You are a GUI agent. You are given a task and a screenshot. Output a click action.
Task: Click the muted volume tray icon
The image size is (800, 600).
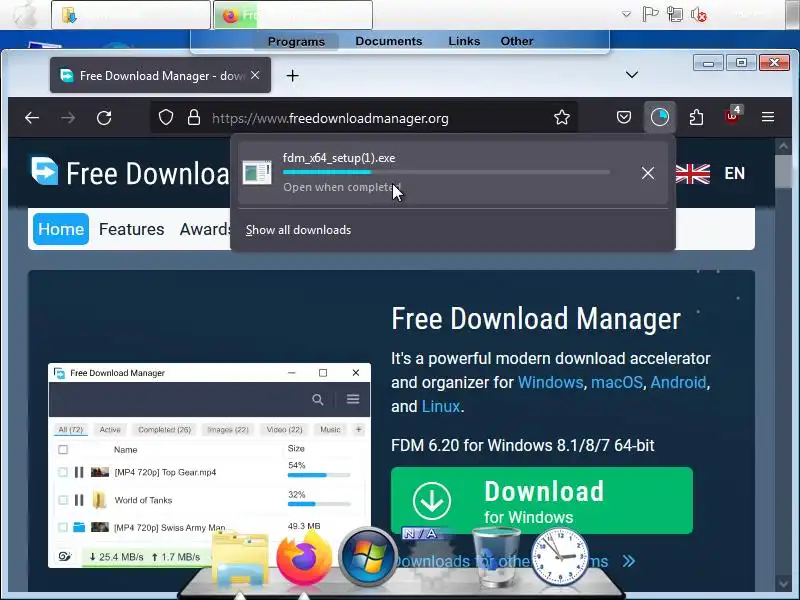[x=698, y=14]
